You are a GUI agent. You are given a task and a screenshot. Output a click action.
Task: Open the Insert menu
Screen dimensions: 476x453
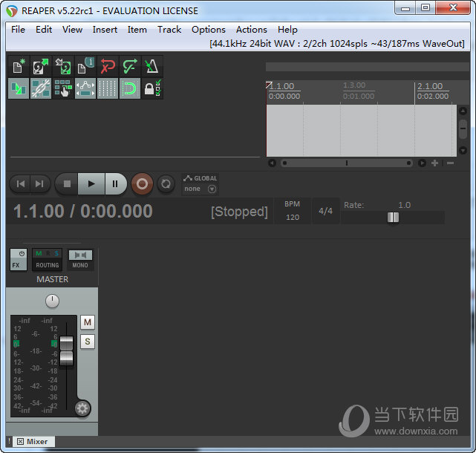[x=105, y=30]
